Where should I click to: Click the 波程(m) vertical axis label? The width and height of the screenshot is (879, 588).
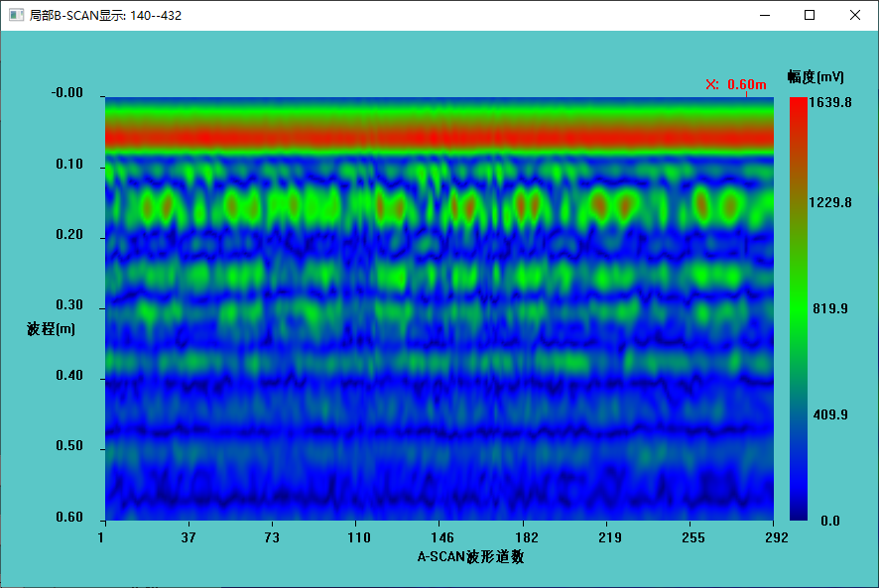coord(51,328)
